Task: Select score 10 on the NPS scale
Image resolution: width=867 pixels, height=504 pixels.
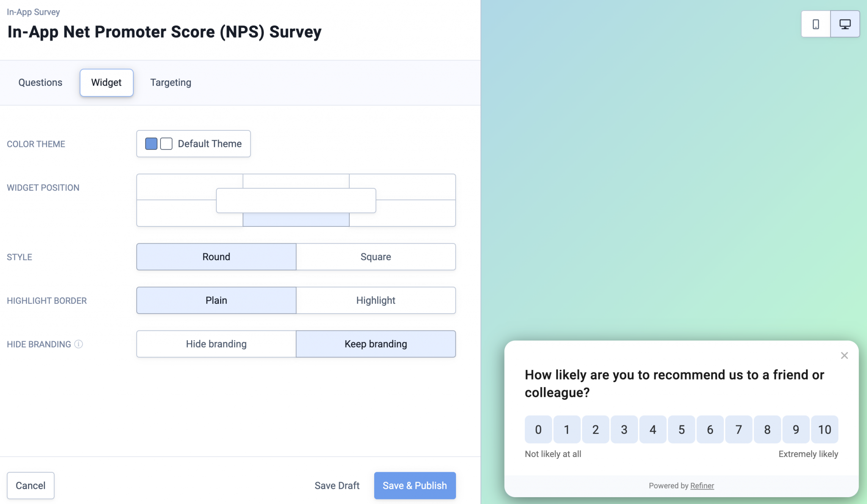Action: (x=824, y=429)
